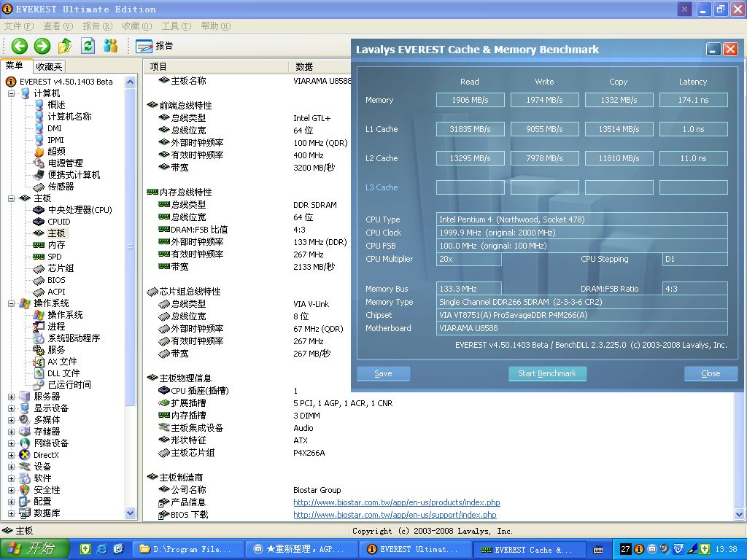
Task: Select the SPD tree item
Action: tap(54, 257)
